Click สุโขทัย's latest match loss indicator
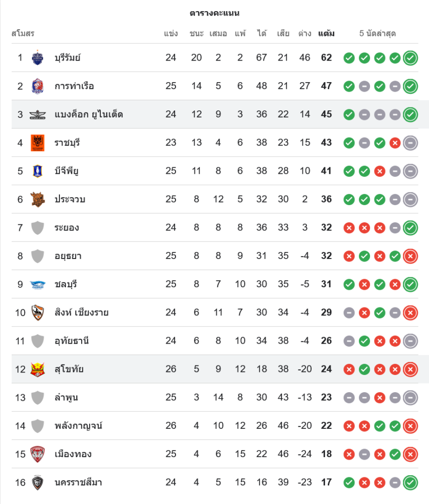 click(410, 369)
